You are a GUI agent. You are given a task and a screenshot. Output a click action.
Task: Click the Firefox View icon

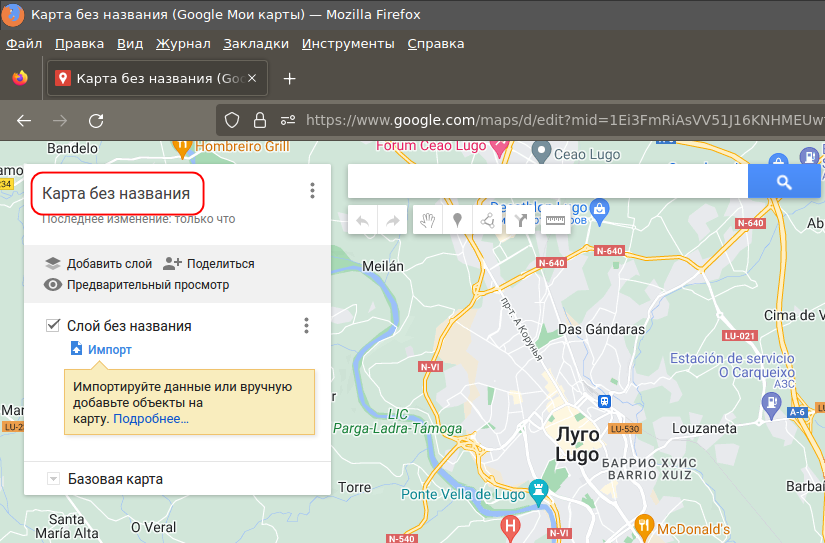pos(20,78)
